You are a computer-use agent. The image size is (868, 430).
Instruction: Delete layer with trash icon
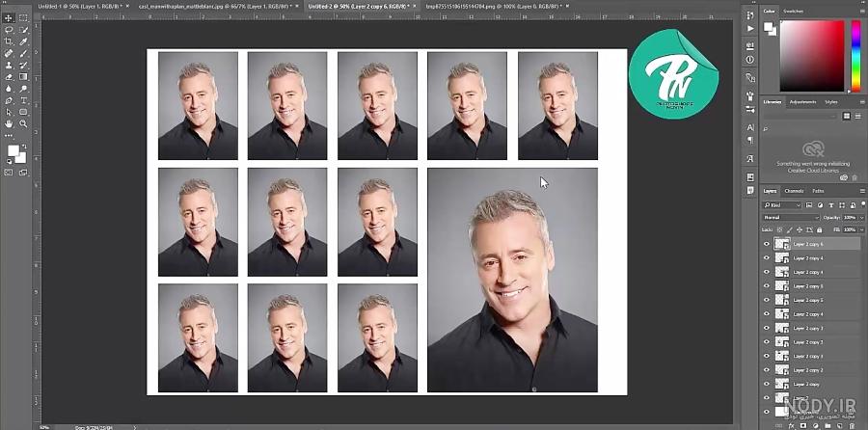(x=853, y=425)
